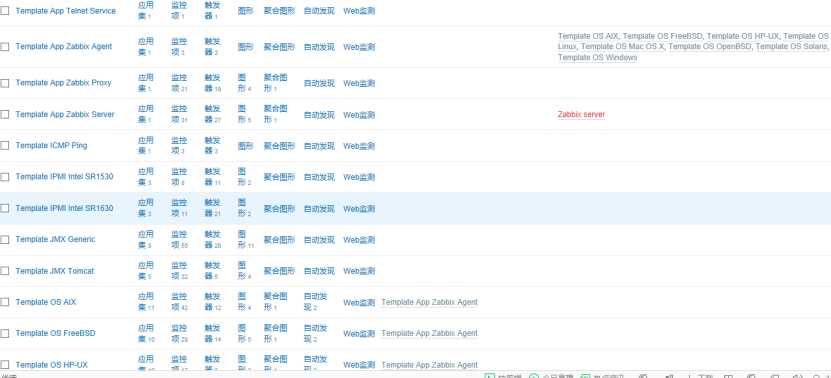The height and width of the screenshot is (378, 831).
Task: Open 监控项 for Template IPMI Intel SR1630
Action: tap(179, 208)
